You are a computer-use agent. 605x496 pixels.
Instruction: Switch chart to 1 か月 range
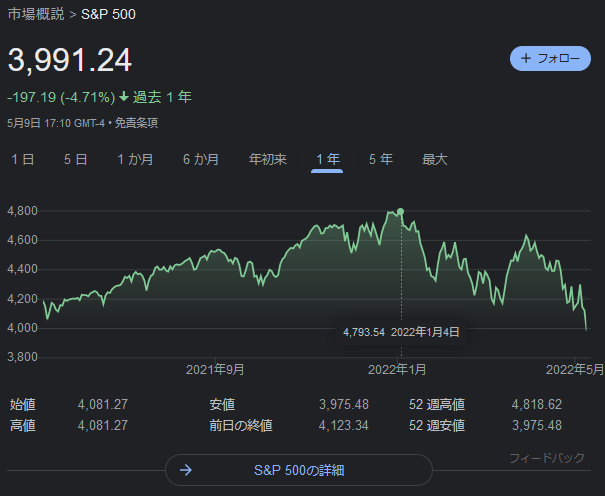(135, 159)
